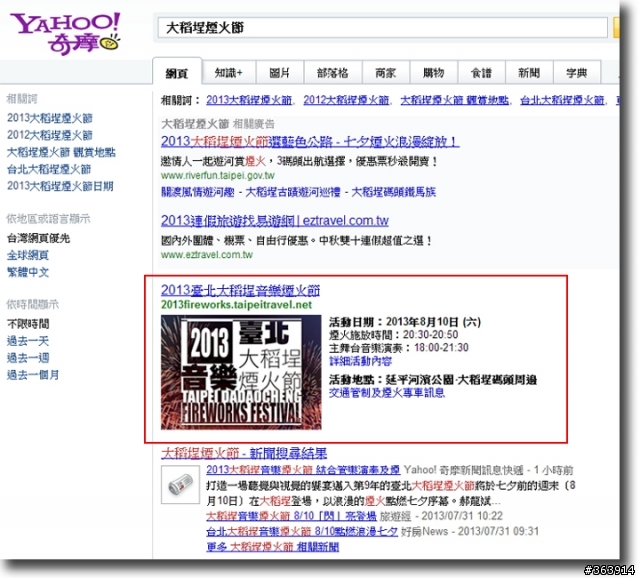Open the 部落格 tab
640x578 pixels.
pyautogui.click(x=333, y=73)
